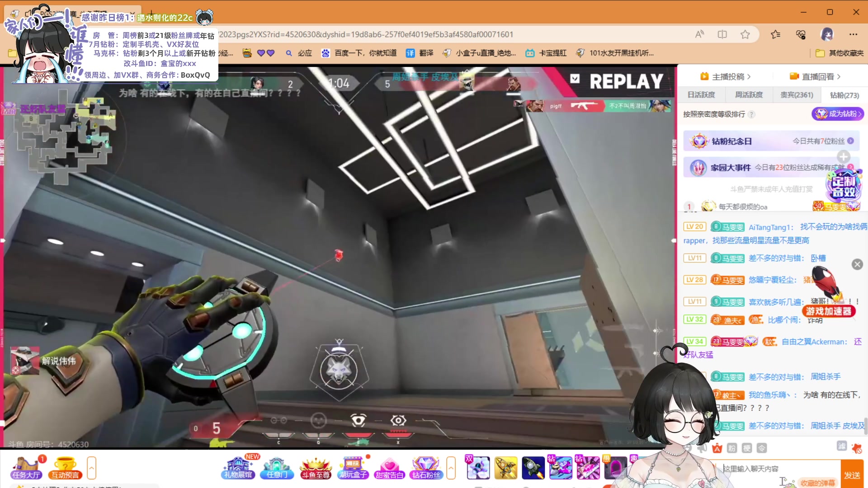Expand left activity list arrow
This screenshot has width=868, height=488.
[91, 468]
